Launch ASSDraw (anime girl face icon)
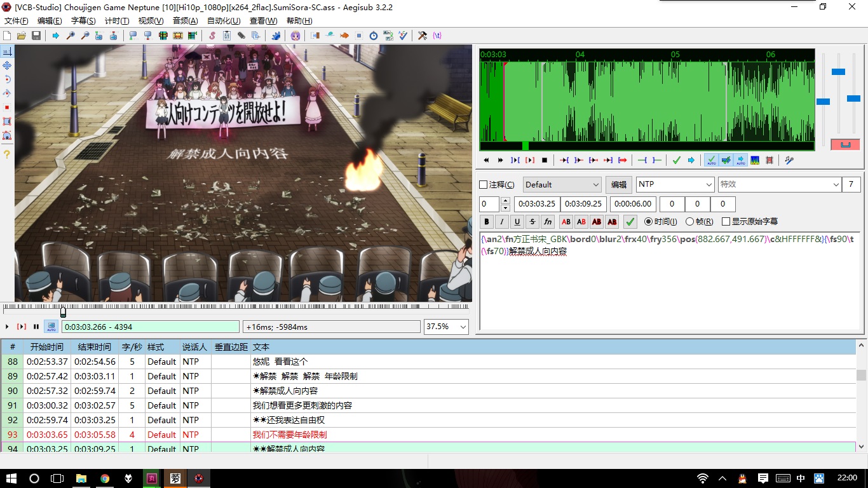This screenshot has height=488, width=868. pos(295,36)
